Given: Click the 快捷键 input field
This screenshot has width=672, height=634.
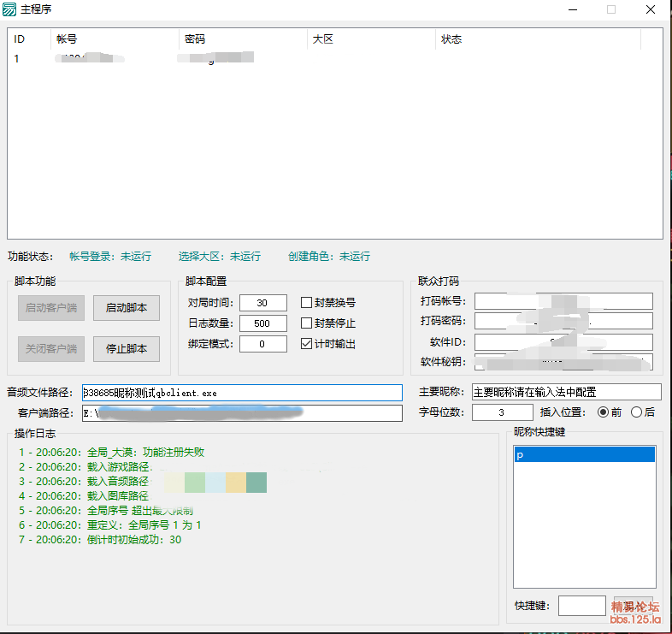Looking at the screenshot, I should coord(582,606).
